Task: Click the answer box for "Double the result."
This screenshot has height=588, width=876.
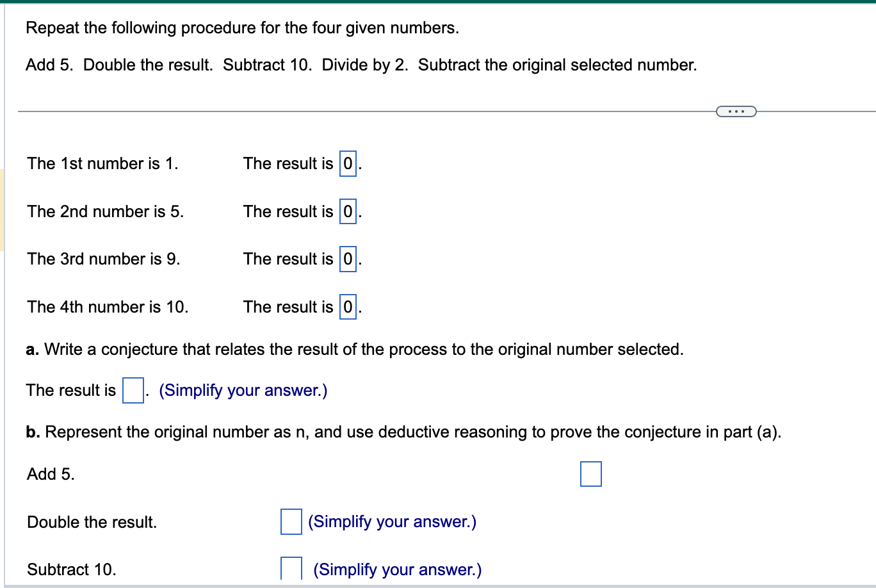Action: point(291,522)
